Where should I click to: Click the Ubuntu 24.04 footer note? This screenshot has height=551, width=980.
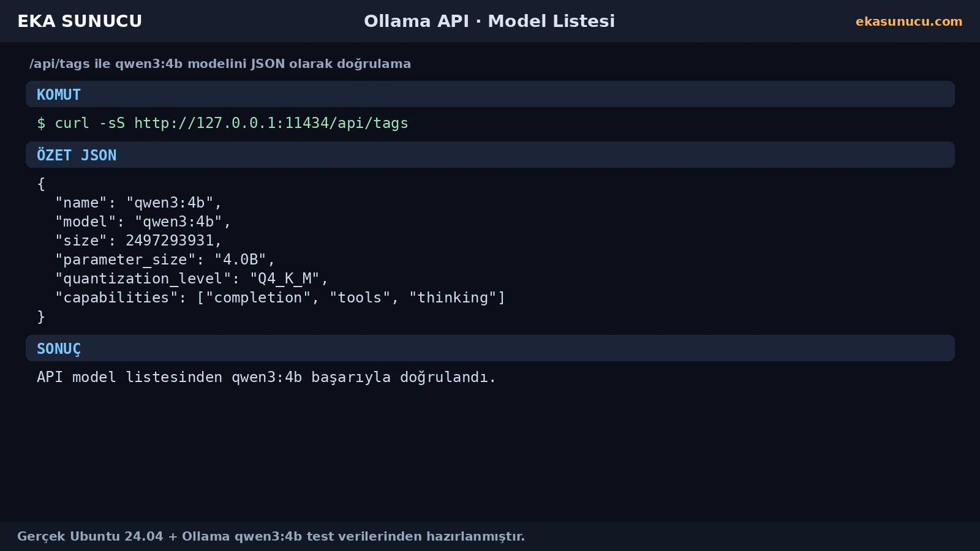[271, 536]
